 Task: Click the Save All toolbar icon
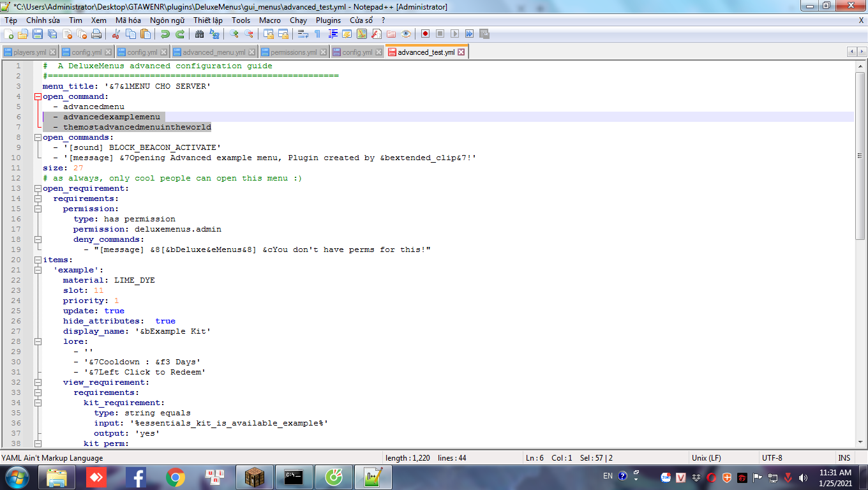[52, 34]
